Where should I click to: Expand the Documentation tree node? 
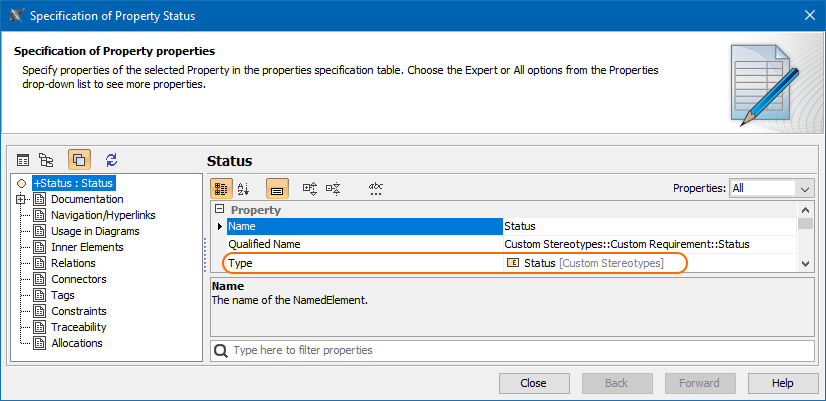tap(20, 199)
